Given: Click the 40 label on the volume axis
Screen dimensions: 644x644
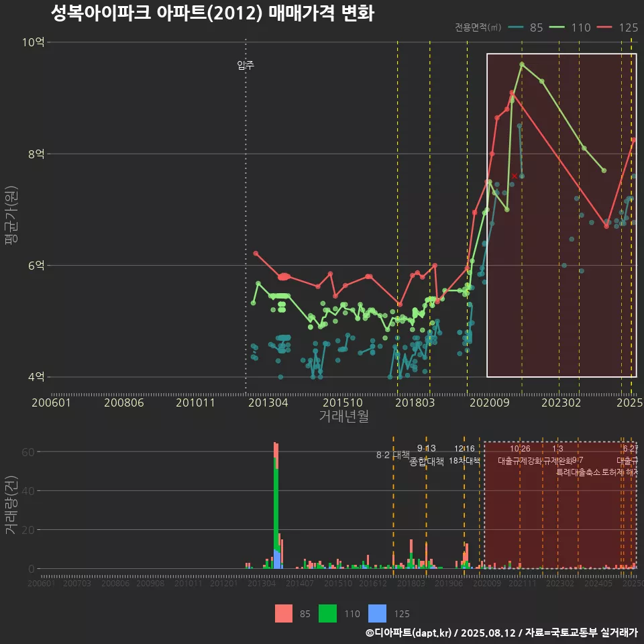Looking at the screenshot, I should coord(28,491).
